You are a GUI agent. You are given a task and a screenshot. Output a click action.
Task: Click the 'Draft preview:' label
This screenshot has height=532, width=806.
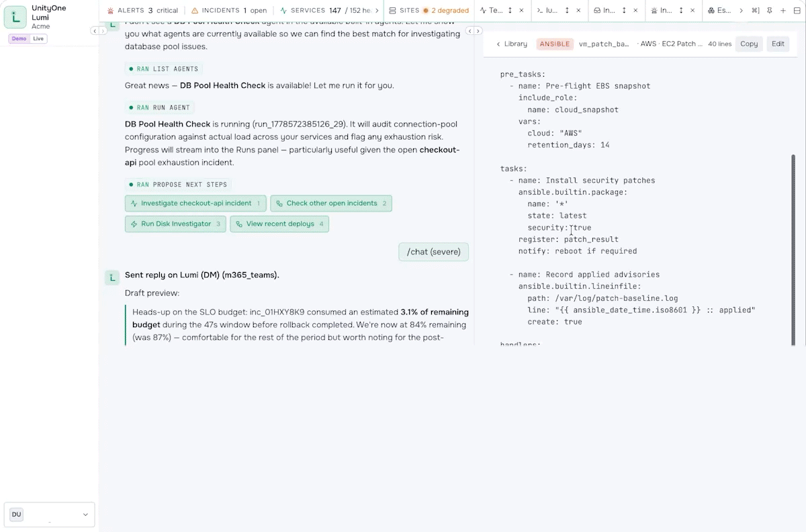click(x=152, y=294)
